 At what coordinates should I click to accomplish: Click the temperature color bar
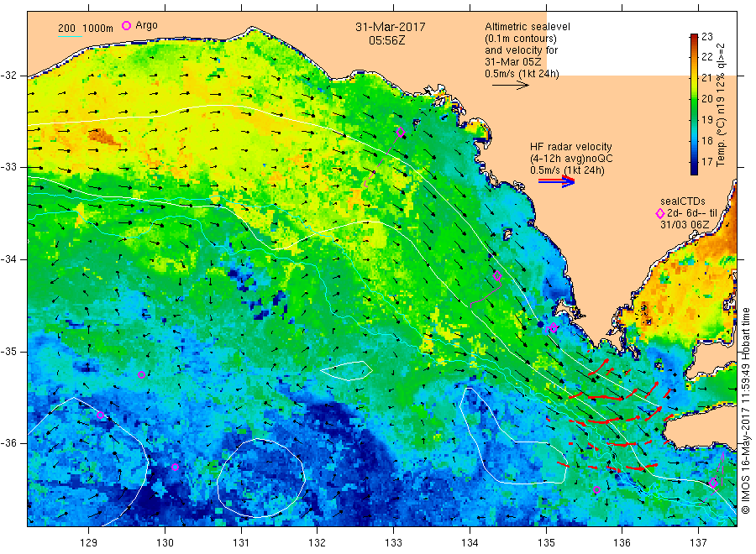[x=694, y=104]
